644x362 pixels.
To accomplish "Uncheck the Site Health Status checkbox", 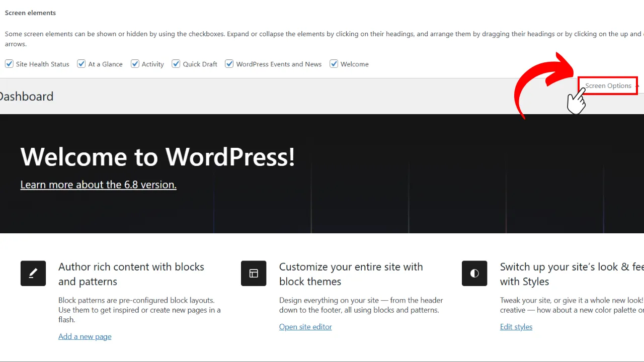I will click(9, 64).
